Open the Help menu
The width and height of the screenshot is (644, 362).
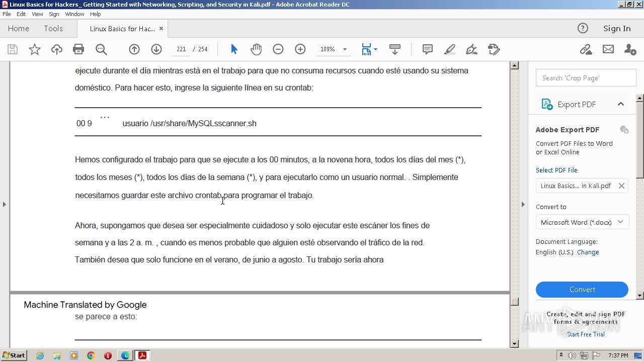click(x=95, y=14)
